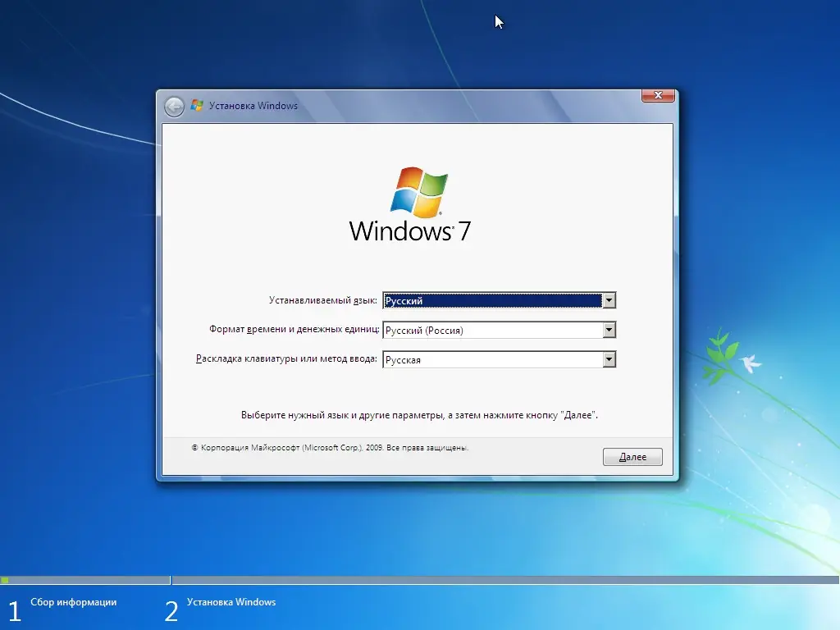The height and width of the screenshot is (630, 840).
Task: Click the Windows flag icon in the title bar
Action: pos(195,105)
